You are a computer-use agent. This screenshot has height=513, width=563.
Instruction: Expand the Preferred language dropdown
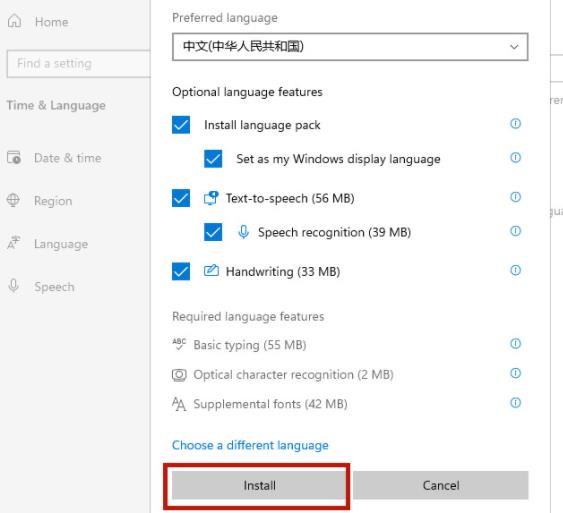point(350,47)
